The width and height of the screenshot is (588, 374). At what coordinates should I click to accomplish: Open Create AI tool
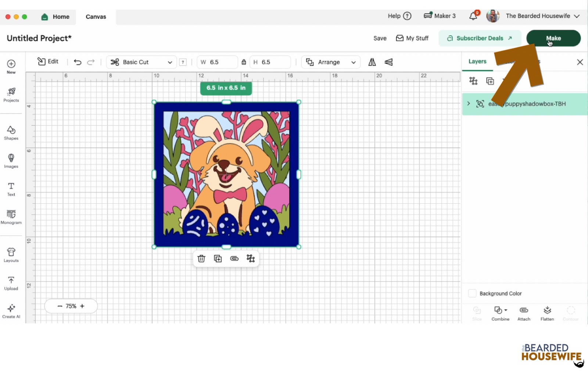coord(11,311)
